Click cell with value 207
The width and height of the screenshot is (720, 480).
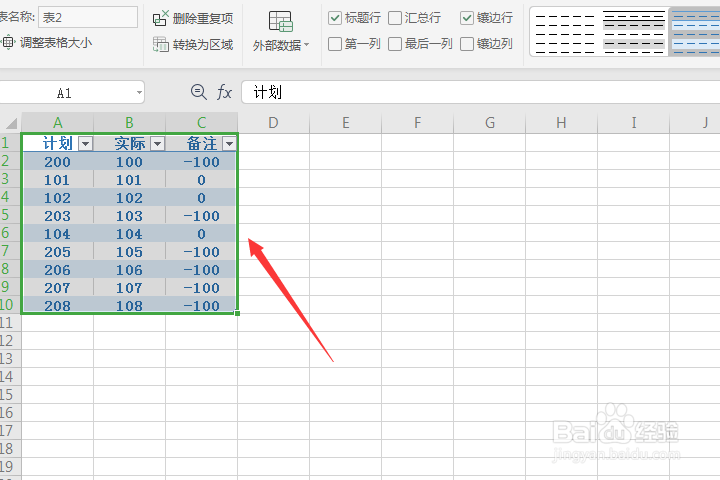[57, 288]
